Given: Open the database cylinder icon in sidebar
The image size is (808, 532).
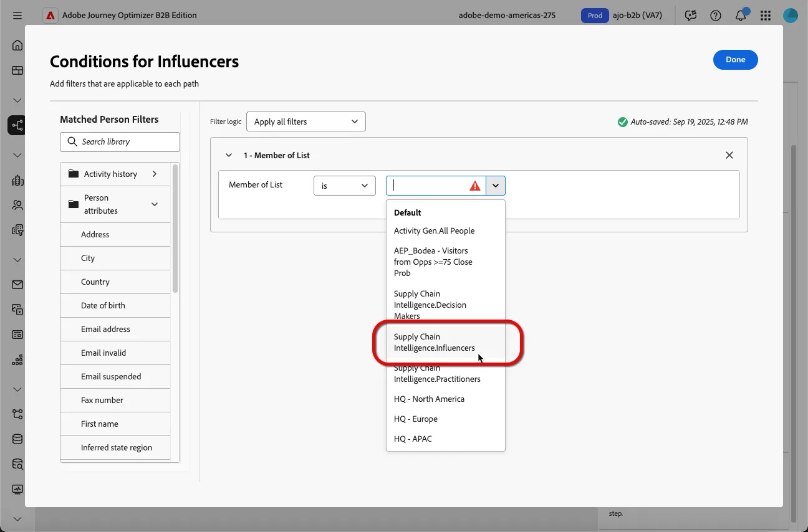Looking at the screenshot, I should click(17, 439).
